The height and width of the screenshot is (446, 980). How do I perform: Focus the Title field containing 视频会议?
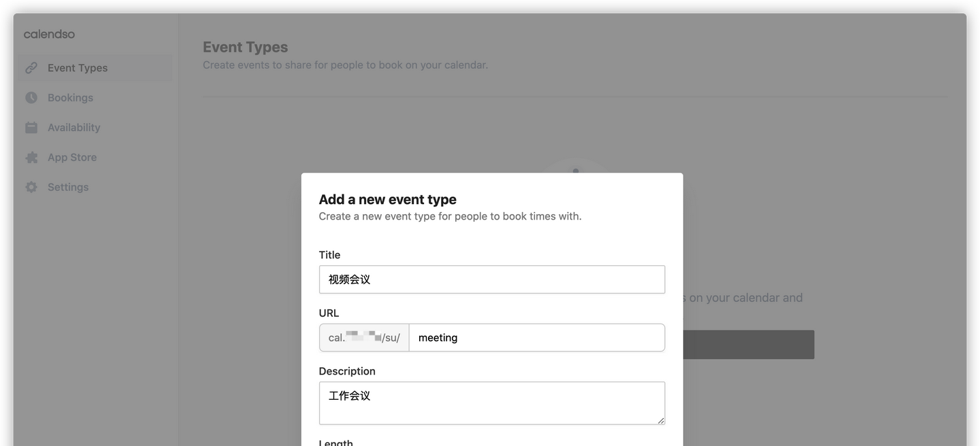click(x=492, y=279)
